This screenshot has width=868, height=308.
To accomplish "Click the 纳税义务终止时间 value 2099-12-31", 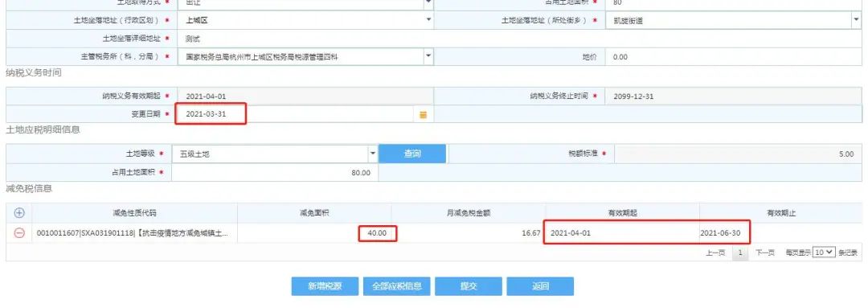I will click(x=734, y=97).
